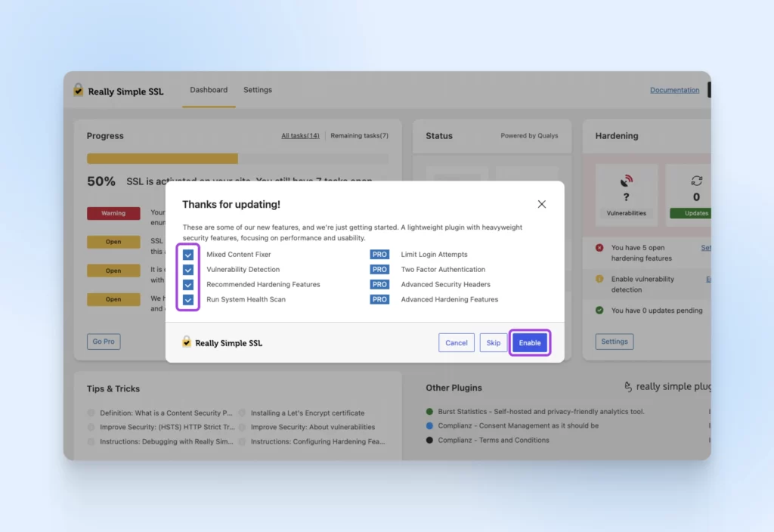
Task: Uncheck Recommended Hardening Features checkbox
Action: point(188,285)
